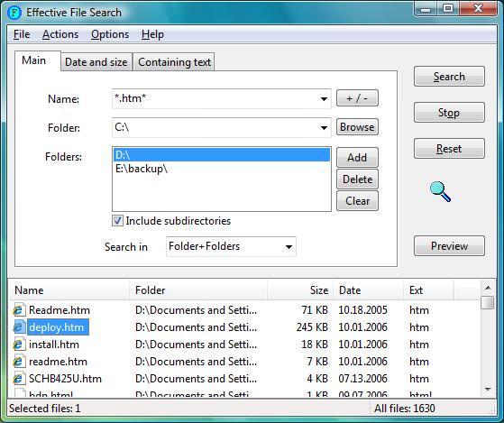The height and width of the screenshot is (423, 504).
Task: Select the 7 KB readme.htm file name
Action: point(59,362)
